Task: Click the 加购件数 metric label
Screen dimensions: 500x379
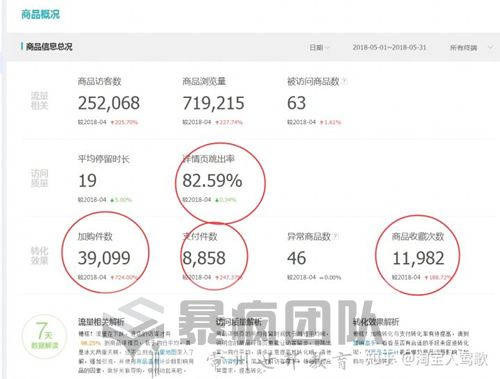Action: pyautogui.click(x=95, y=237)
